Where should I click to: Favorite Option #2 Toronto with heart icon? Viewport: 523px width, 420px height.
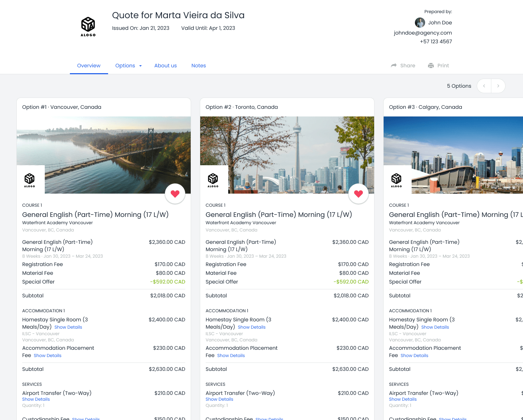tap(358, 194)
